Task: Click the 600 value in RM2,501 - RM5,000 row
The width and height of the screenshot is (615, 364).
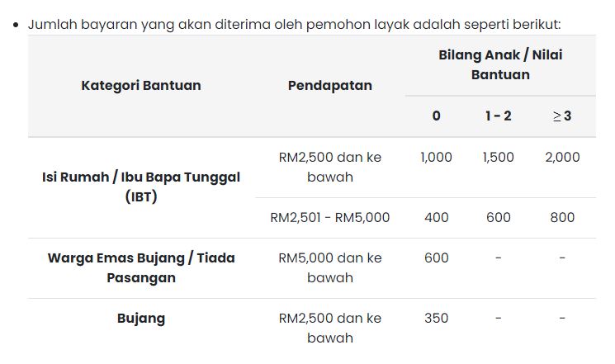Action: (498, 217)
